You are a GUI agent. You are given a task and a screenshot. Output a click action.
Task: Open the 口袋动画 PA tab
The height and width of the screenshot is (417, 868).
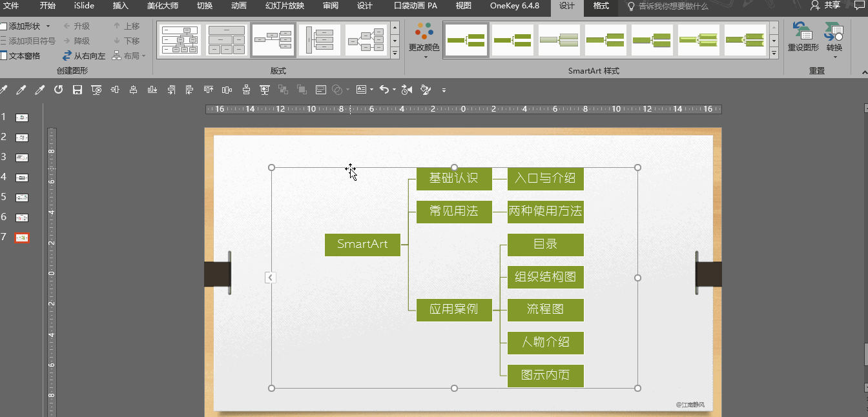[415, 6]
